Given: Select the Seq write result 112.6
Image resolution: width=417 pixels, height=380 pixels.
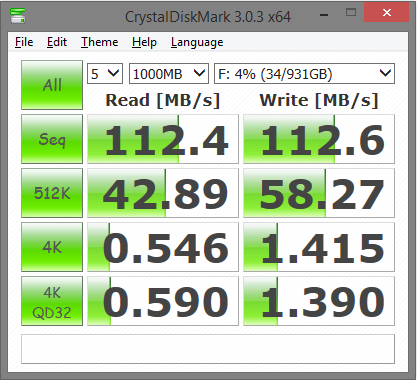Looking at the screenshot, I should pos(319,139).
